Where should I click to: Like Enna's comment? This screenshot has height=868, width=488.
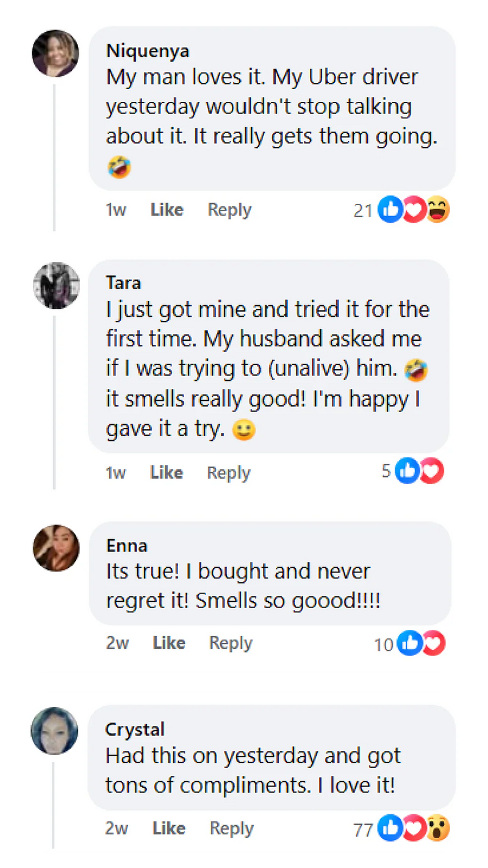coord(169,643)
